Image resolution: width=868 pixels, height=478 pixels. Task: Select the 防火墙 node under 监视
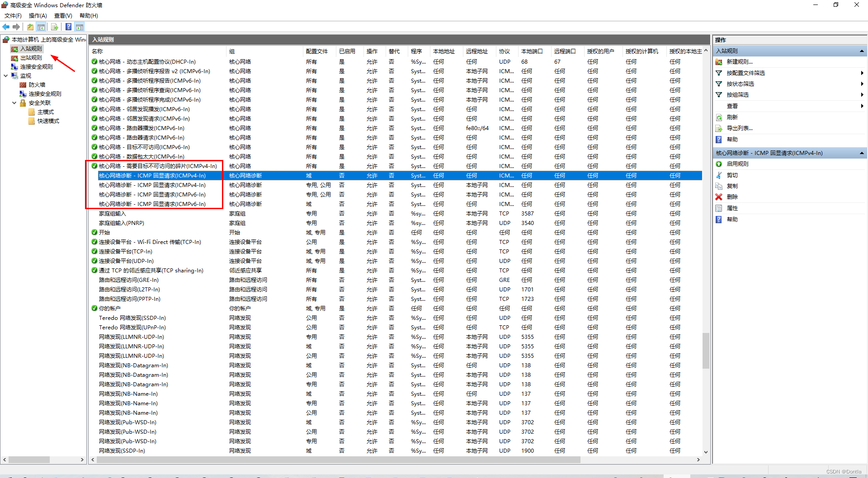coord(37,85)
